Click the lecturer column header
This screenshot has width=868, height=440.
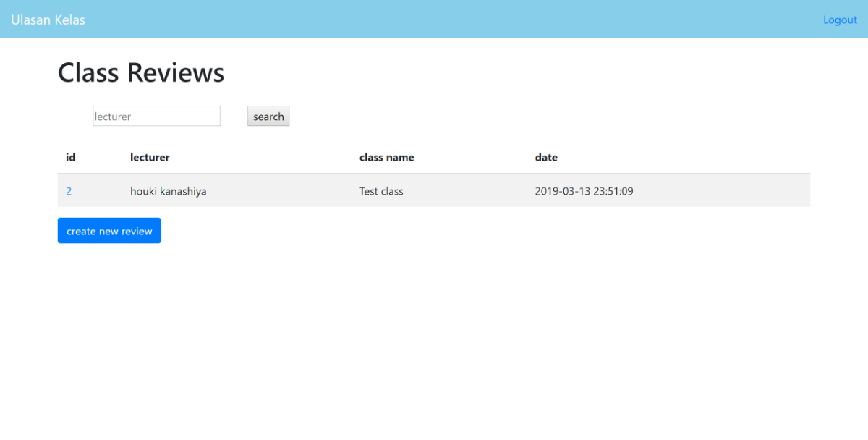pos(150,157)
